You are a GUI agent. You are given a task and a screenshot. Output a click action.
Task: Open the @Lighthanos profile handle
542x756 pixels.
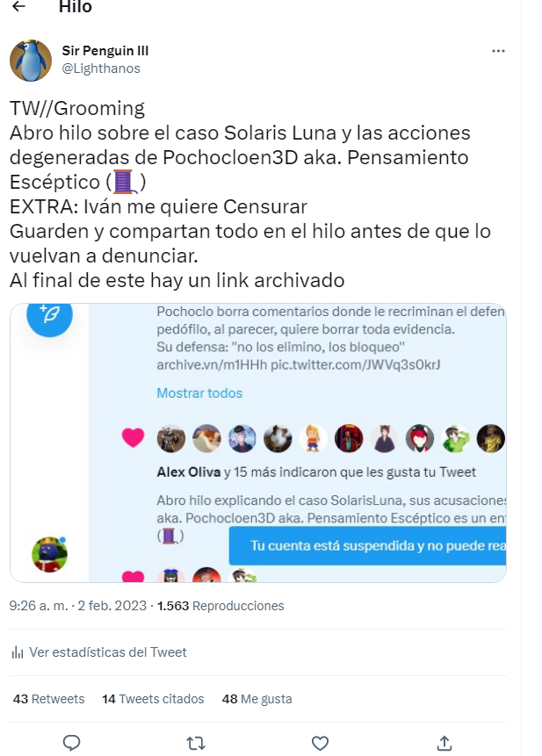click(101, 68)
